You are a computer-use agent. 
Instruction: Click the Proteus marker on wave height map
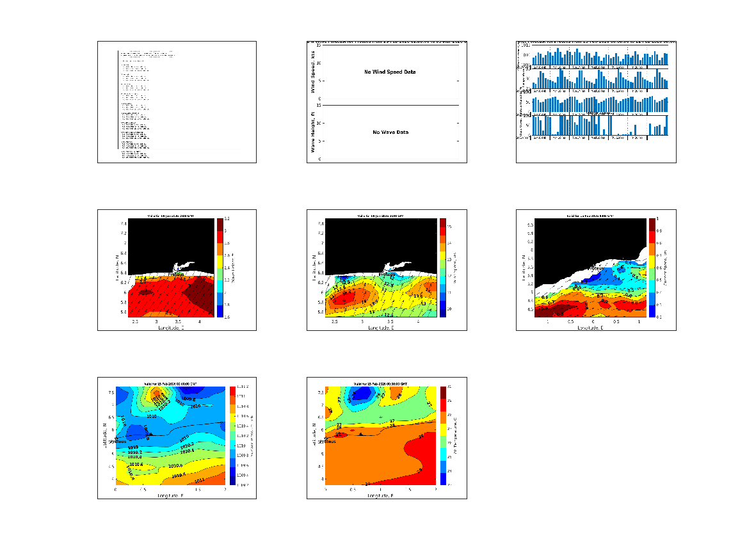click(x=175, y=274)
